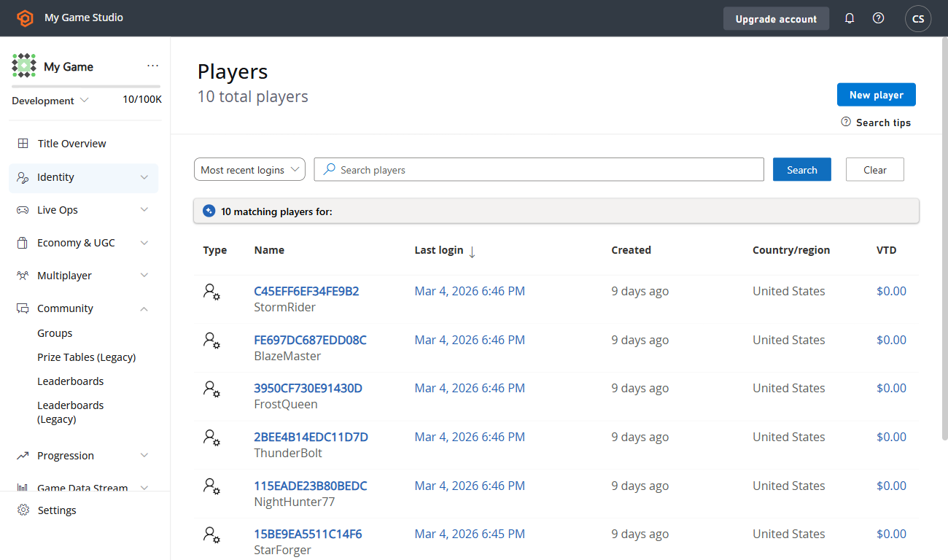
Task: Click ThunderBolt's player type icon
Action: (x=211, y=437)
